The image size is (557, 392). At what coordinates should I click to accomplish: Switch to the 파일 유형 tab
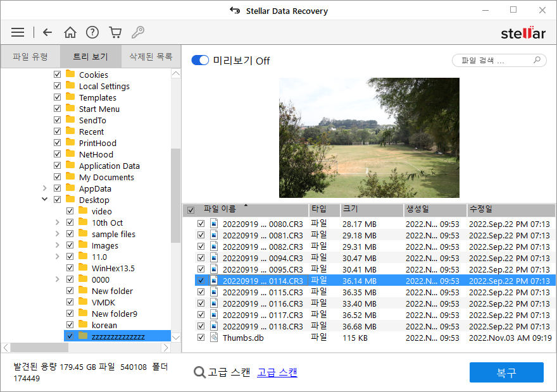(x=30, y=56)
